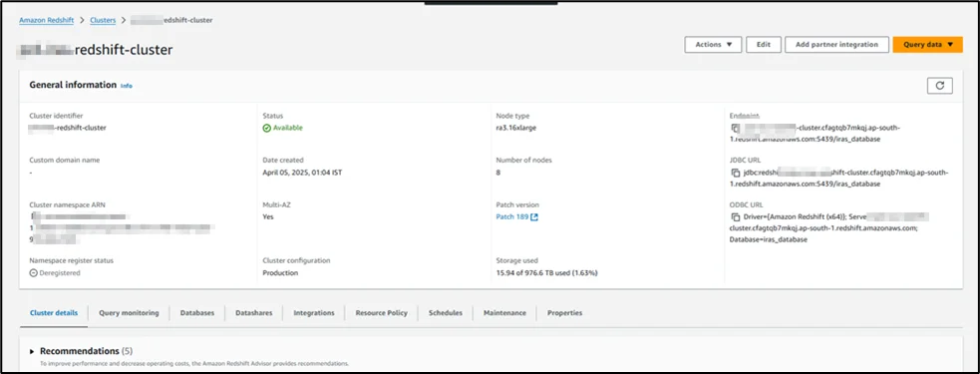Image resolution: width=980 pixels, height=374 pixels.
Task: Switch to the Cluster details tab
Action: (54, 313)
